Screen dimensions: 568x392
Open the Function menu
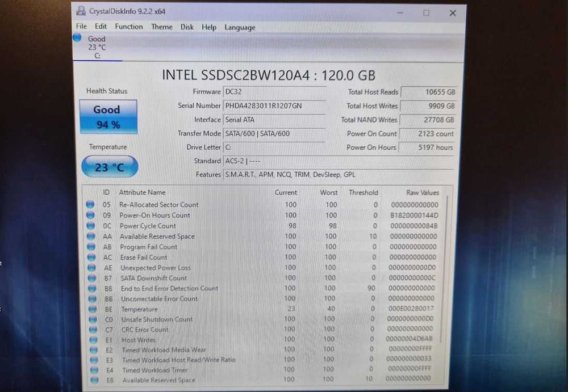(x=128, y=27)
